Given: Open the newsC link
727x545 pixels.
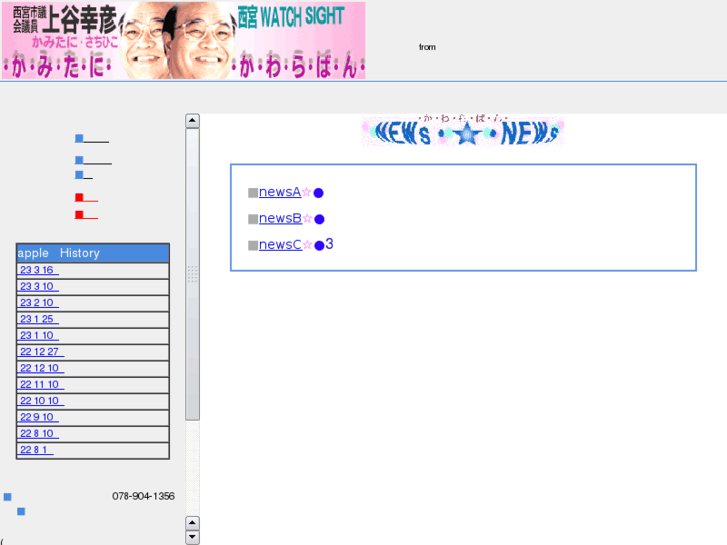Looking at the screenshot, I should coord(280,245).
